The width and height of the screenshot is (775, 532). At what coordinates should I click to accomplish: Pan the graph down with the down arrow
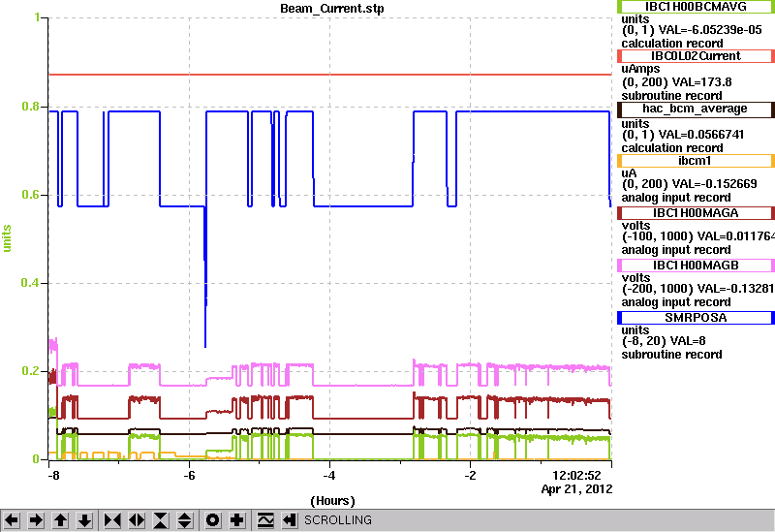[84, 520]
